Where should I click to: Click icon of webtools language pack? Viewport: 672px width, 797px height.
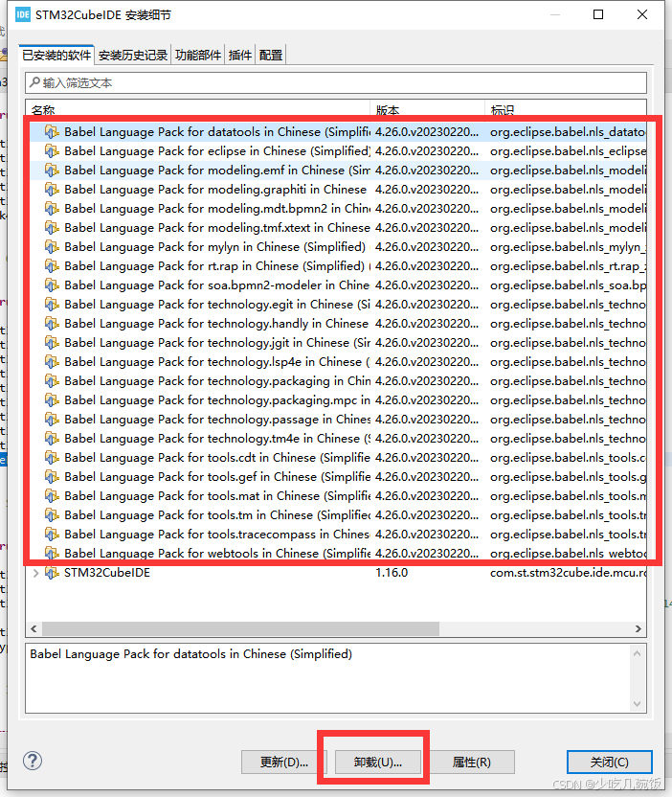point(52,553)
